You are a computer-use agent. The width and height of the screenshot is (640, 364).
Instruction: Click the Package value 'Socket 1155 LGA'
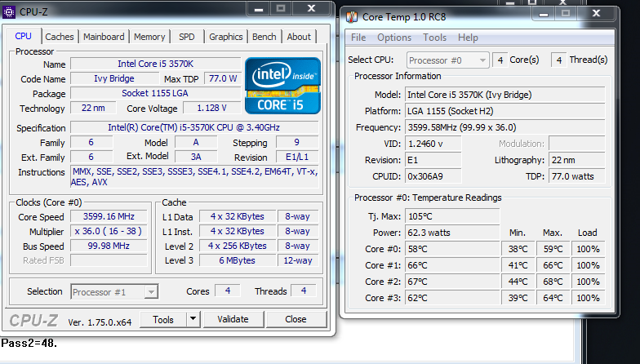click(x=155, y=93)
